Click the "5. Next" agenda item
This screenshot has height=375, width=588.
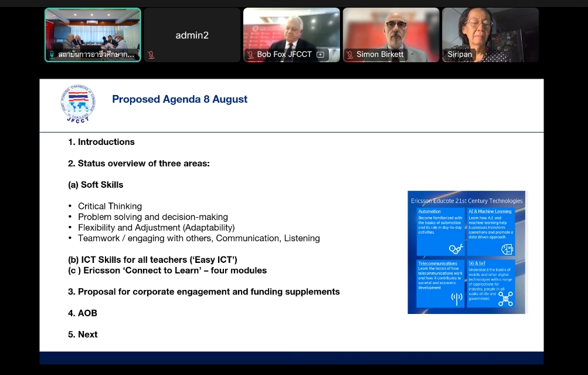[x=83, y=335]
